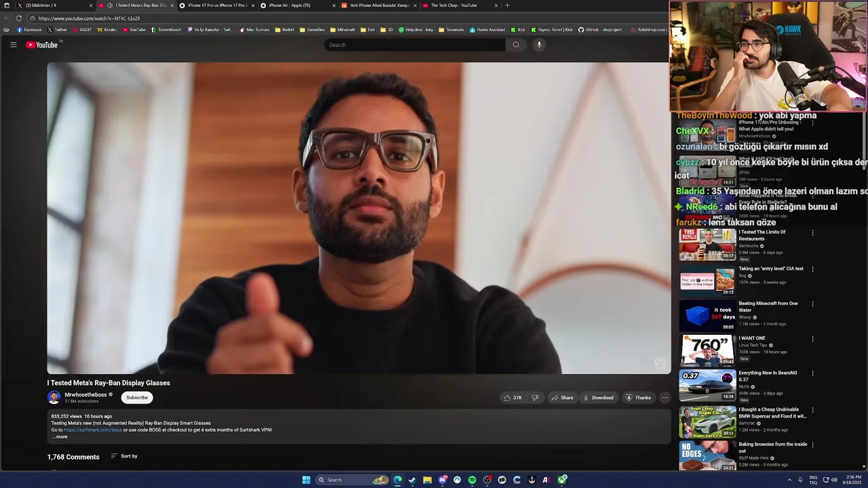Viewport: 868px width, 488px height.
Task: Open more actions ellipsis beside Thanks
Action: click(x=665, y=398)
